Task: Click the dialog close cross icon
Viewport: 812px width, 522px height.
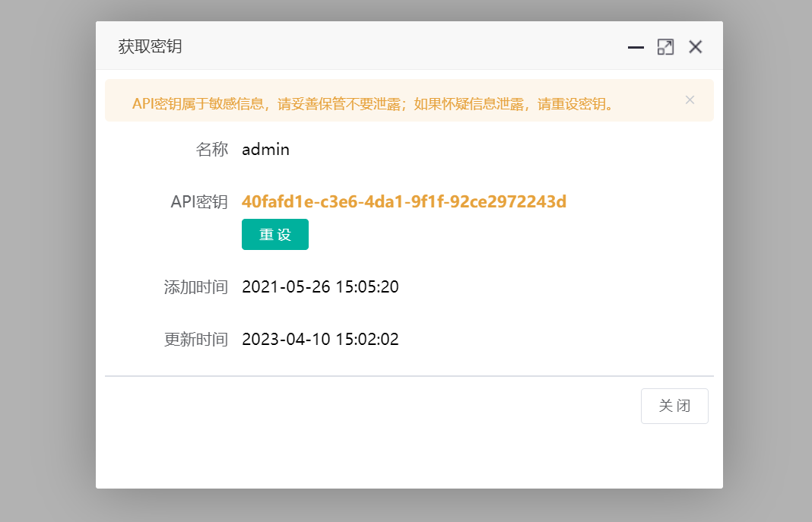Action: pos(695,46)
